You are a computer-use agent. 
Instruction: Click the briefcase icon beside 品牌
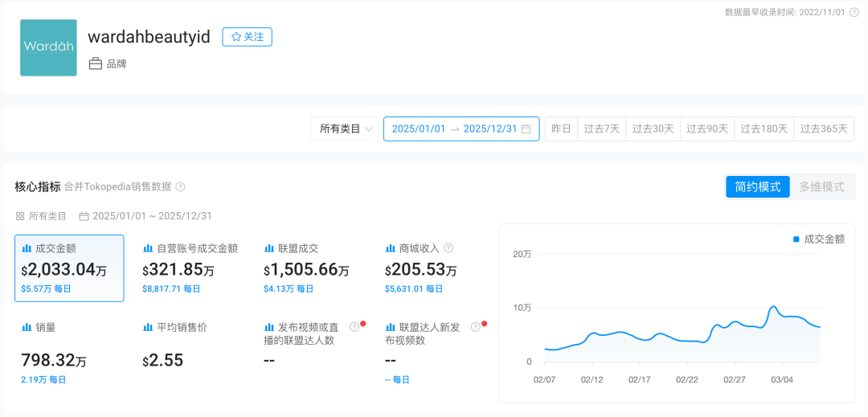click(x=95, y=64)
